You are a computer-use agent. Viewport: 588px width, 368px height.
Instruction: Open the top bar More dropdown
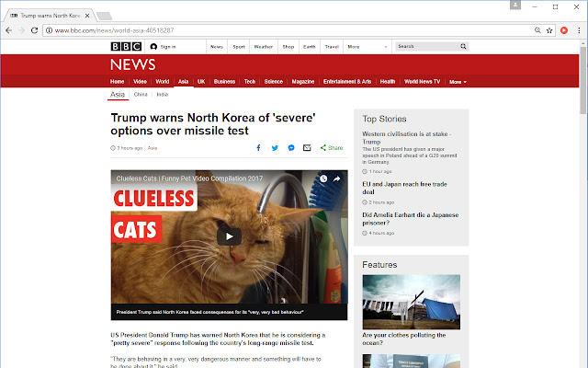click(x=367, y=47)
